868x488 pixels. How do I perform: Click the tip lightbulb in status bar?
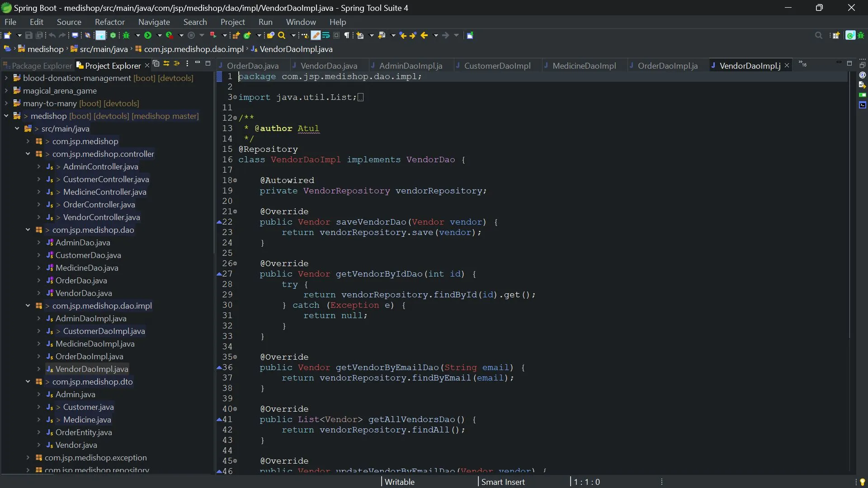click(x=862, y=482)
